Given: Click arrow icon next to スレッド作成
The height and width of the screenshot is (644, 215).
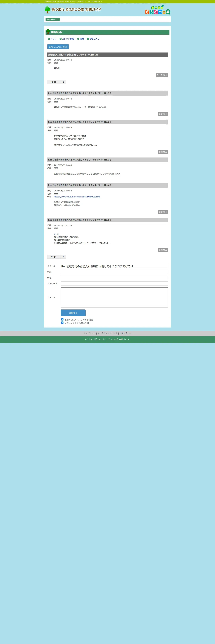Looking at the screenshot, I should 61,39.
